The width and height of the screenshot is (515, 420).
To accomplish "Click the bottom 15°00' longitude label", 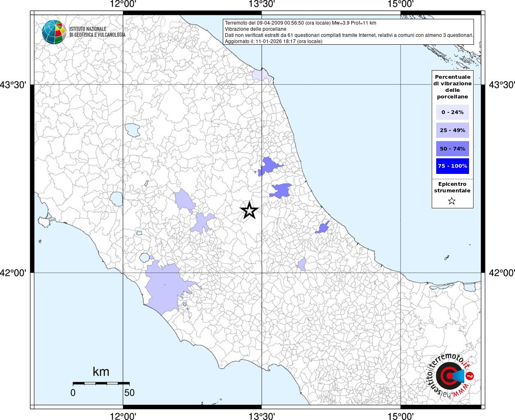I will 400,416.
